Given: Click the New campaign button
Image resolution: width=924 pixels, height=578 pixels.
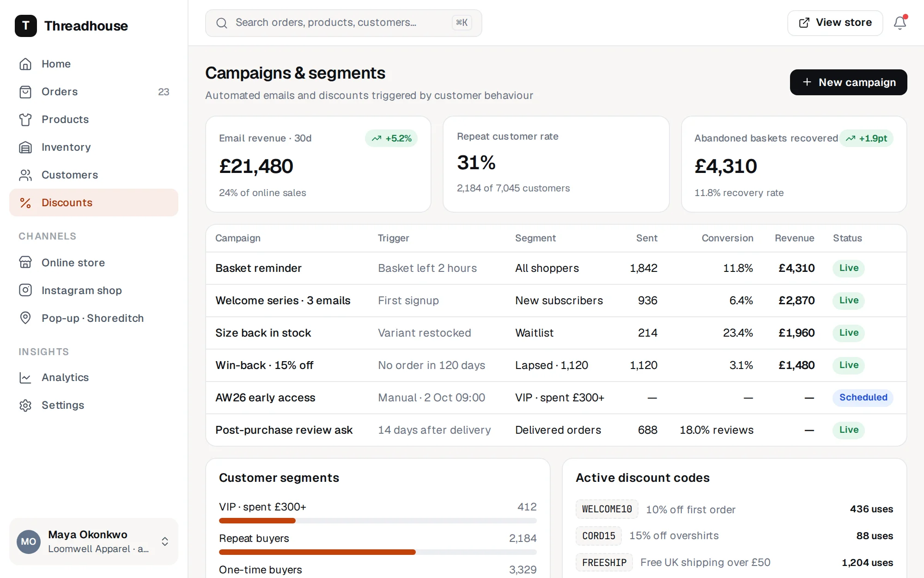Looking at the screenshot, I should (848, 82).
